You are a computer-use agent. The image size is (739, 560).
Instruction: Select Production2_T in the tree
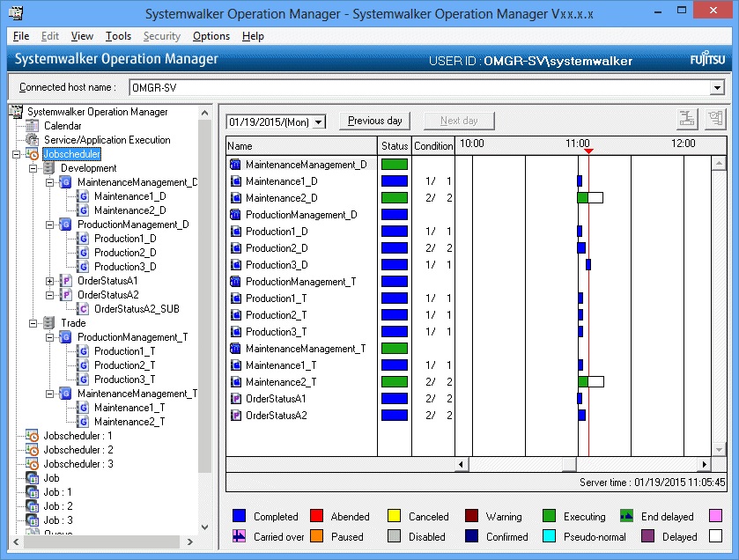coord(124,365)
